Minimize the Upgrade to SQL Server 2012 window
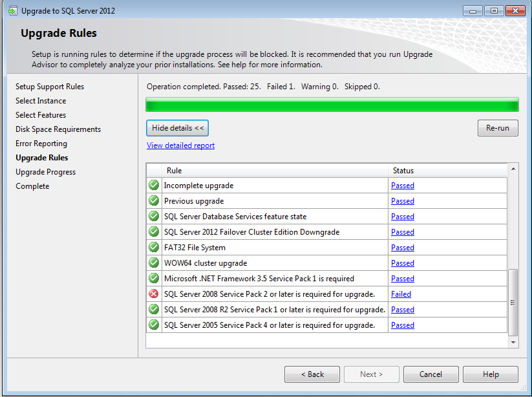 coord(473,11)
